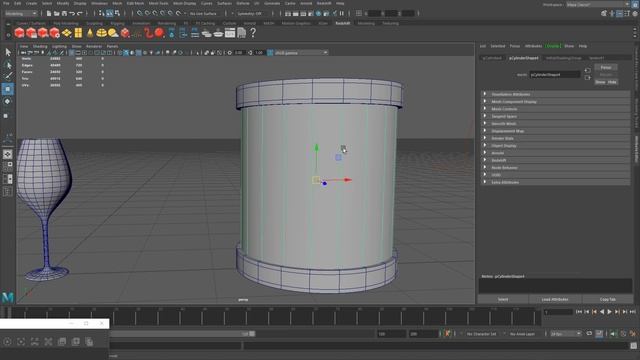
Task: Toggle the Modeling Toolkit panel icon
Action: (604, 13)
